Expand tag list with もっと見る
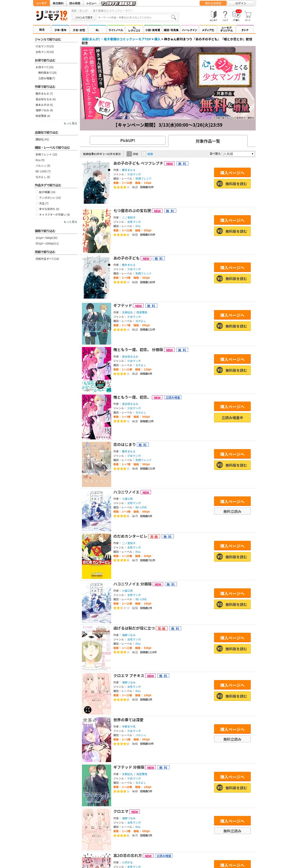This screenshot has width=289, height=868. click(70, 222)
